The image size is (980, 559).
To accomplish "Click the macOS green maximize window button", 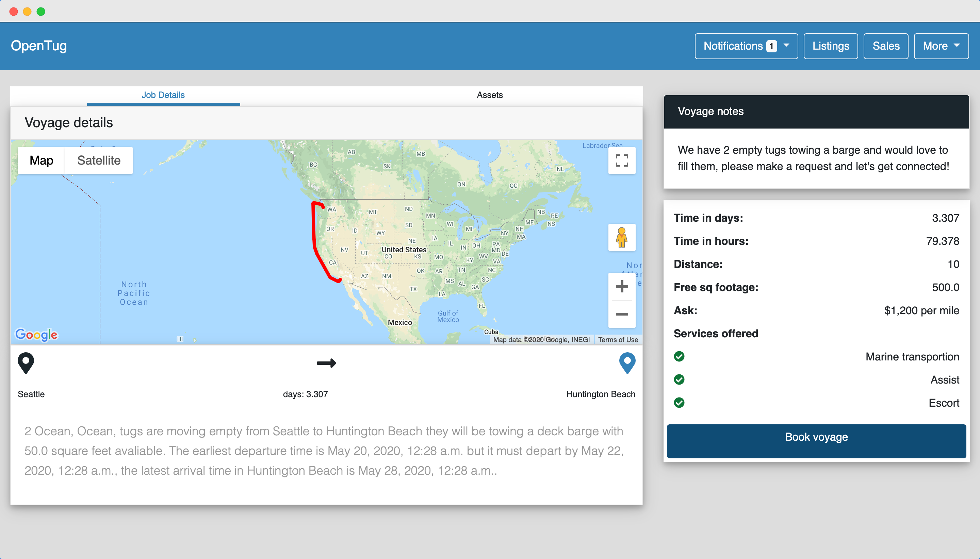I will (x=41, y=12).
